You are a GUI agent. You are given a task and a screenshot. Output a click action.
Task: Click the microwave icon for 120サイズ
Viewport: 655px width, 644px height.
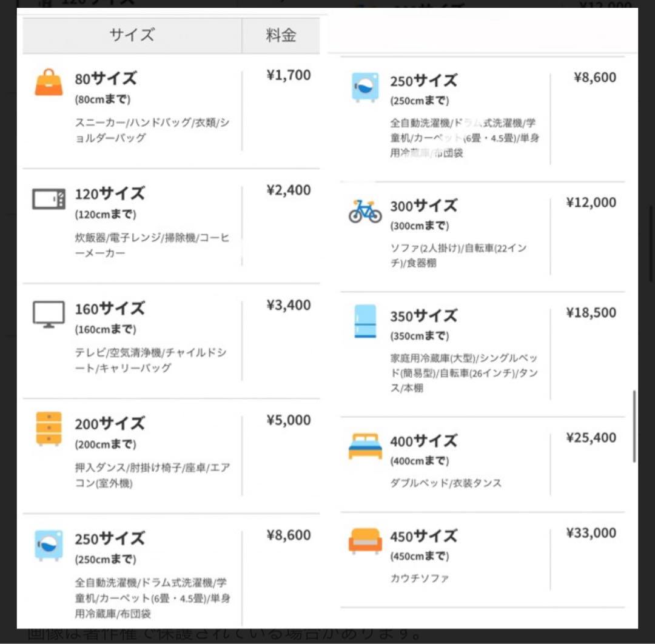49,199
